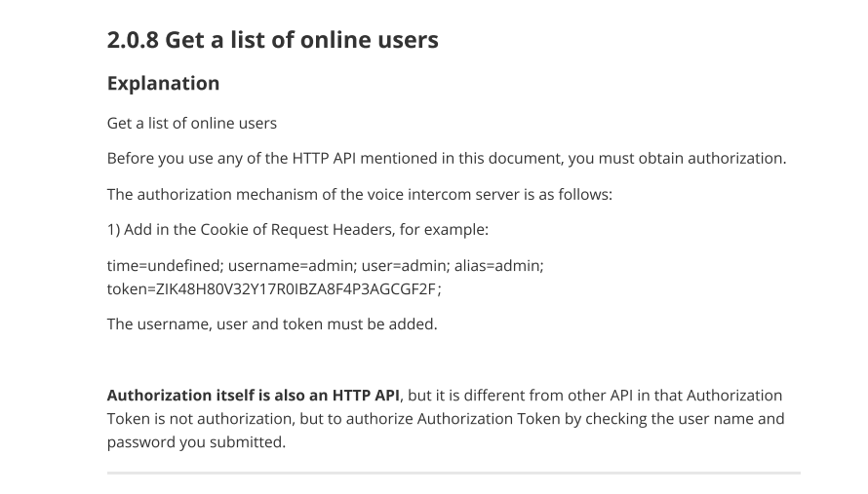Click the 'user=admin;' cookie value

coord(405,266)
